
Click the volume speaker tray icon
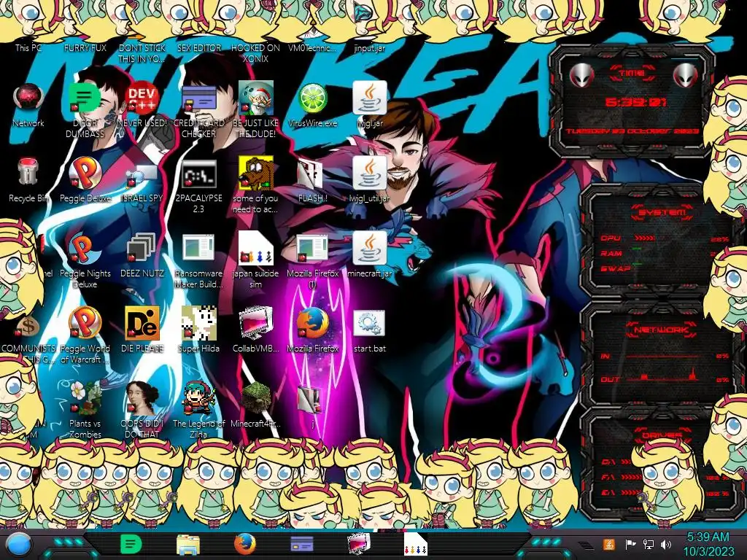[666, 544]
